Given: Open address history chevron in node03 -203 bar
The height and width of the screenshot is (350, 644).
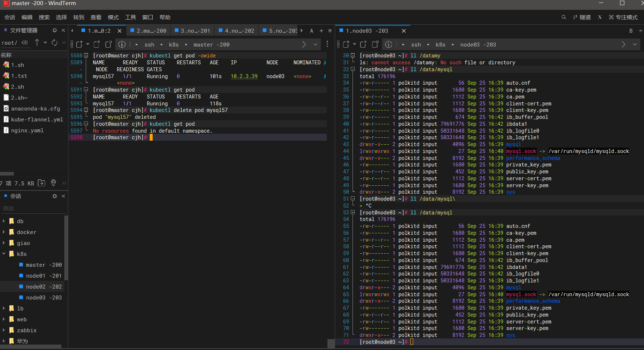Looking at the screenshot, I should click(635, 44).
